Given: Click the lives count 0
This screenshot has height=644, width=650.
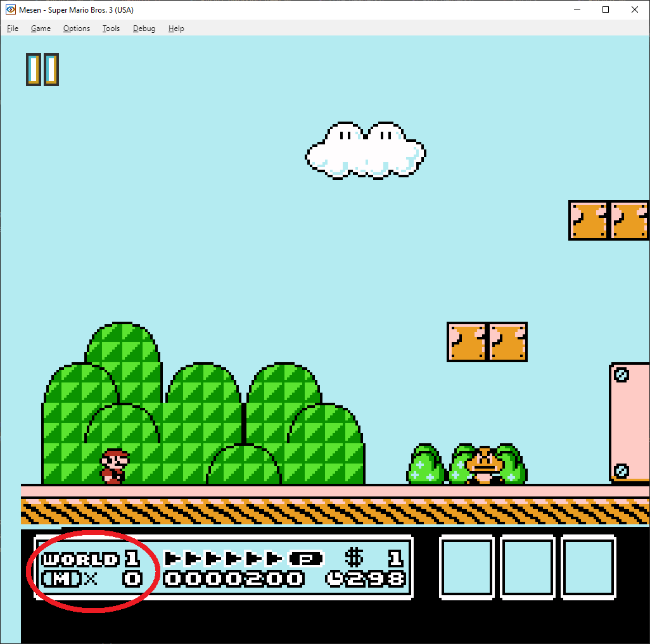Looking at the screenshot, I should click(x=132, y=579).
